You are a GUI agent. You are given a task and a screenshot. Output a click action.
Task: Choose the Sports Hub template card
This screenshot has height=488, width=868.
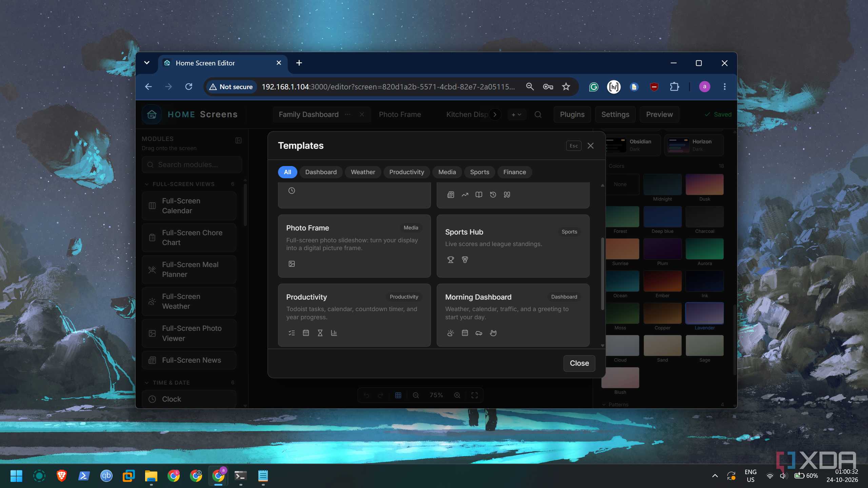point(513,246)
